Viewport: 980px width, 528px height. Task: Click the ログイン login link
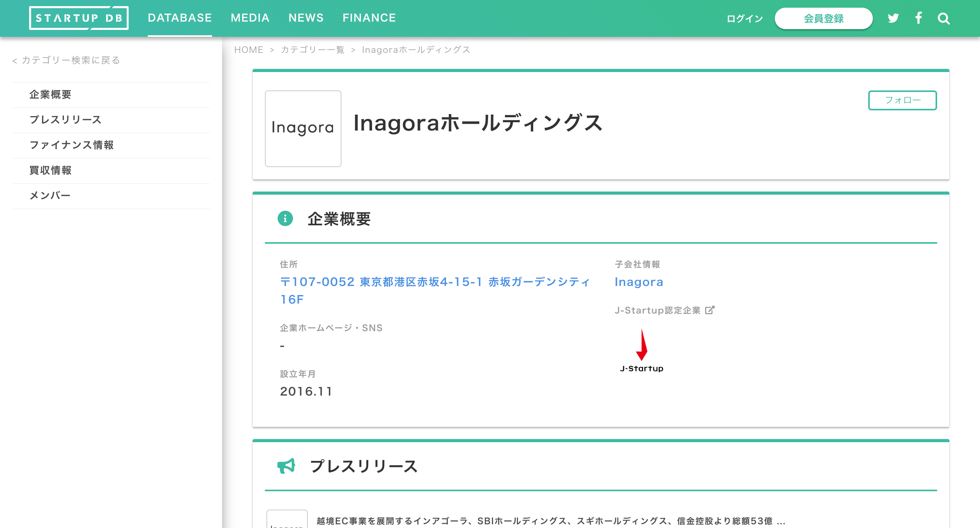coord(745,18)
